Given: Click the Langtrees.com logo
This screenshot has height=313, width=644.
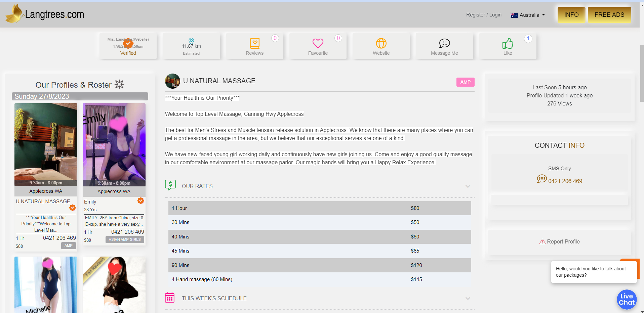Looking at the screenshot, I should point(45,14).
